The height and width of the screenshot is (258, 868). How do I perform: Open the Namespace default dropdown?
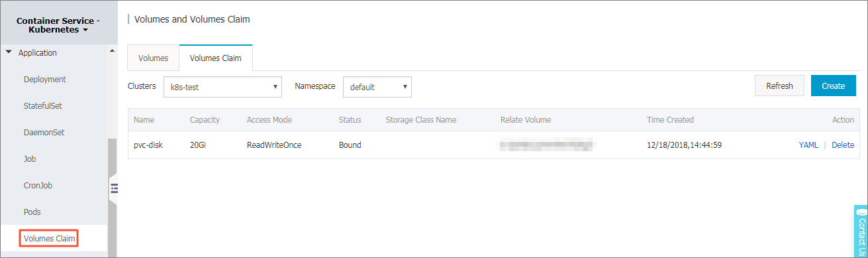pyautogui.click(x=377, y=87)
